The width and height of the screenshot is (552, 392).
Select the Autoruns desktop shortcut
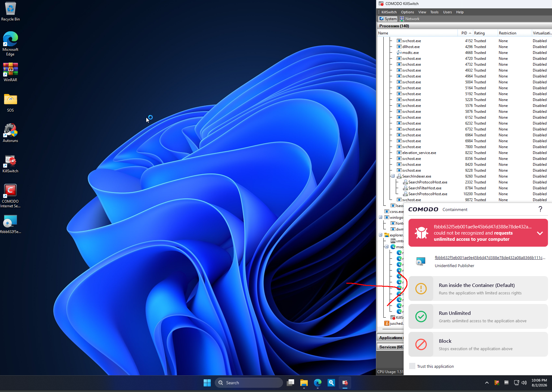pyautogui.click(x=11, y=133)
